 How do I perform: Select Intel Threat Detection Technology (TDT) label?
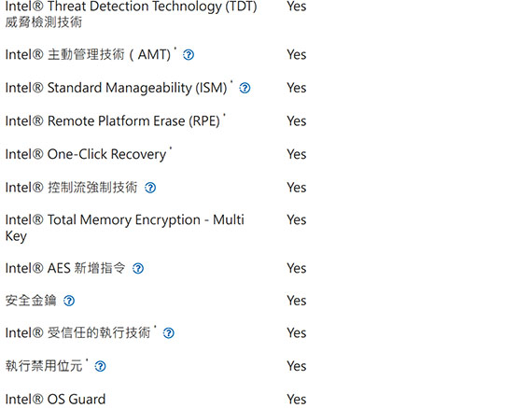(x=131, y=14)
